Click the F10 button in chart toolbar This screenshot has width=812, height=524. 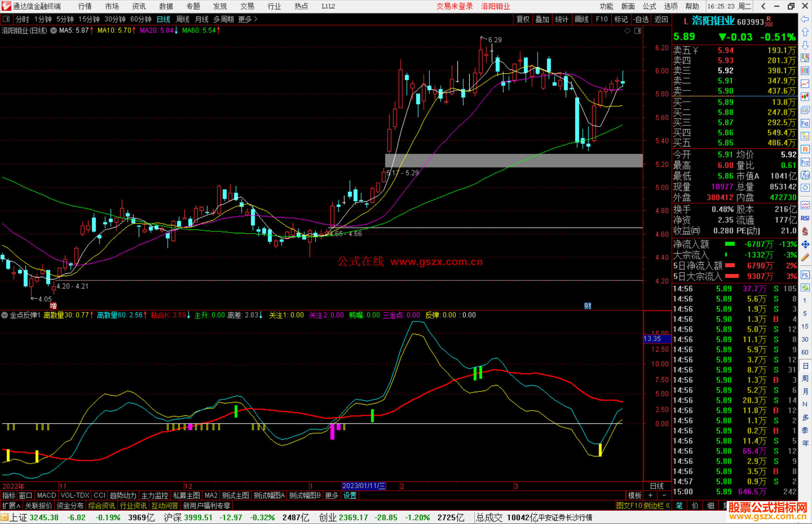pos(601,19)
